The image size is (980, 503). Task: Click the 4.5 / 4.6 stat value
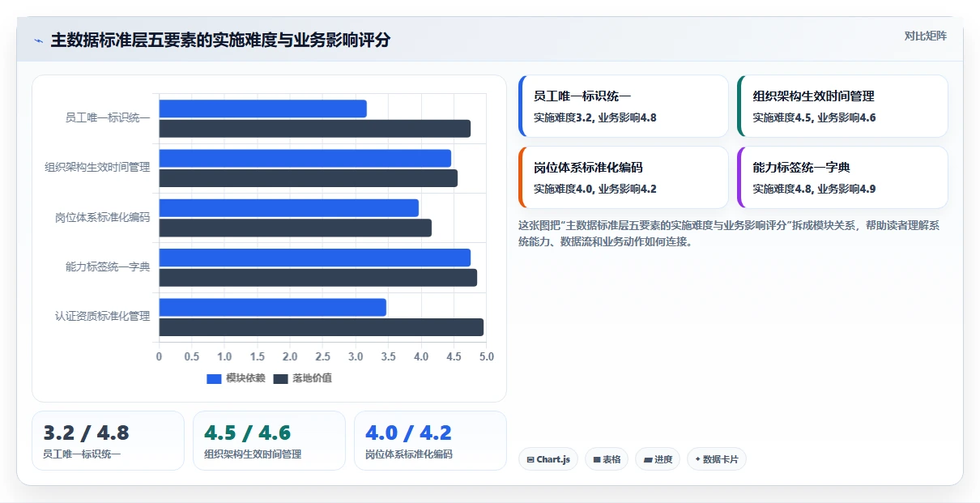[x=247, y=433]
